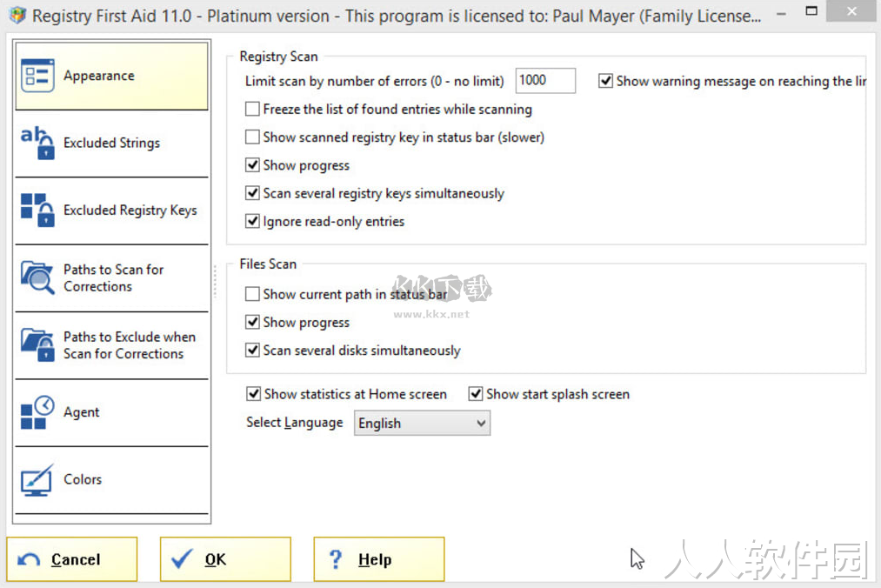The height and width of the screenshot is (588, 881).
Task: Open Help from the bottom button
Action: pos(378,559)
